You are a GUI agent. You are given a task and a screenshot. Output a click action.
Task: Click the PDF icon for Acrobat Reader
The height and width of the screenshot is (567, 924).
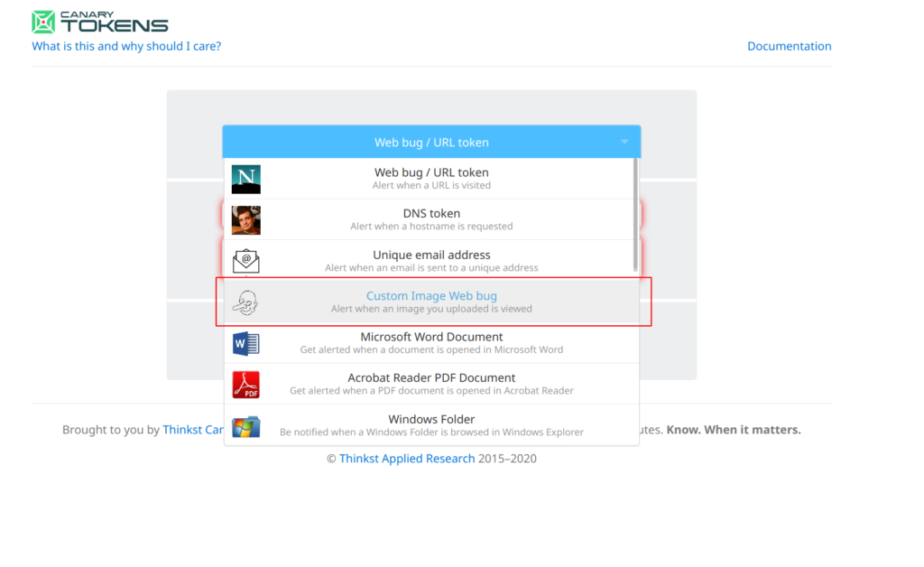[x=245, y=385]
